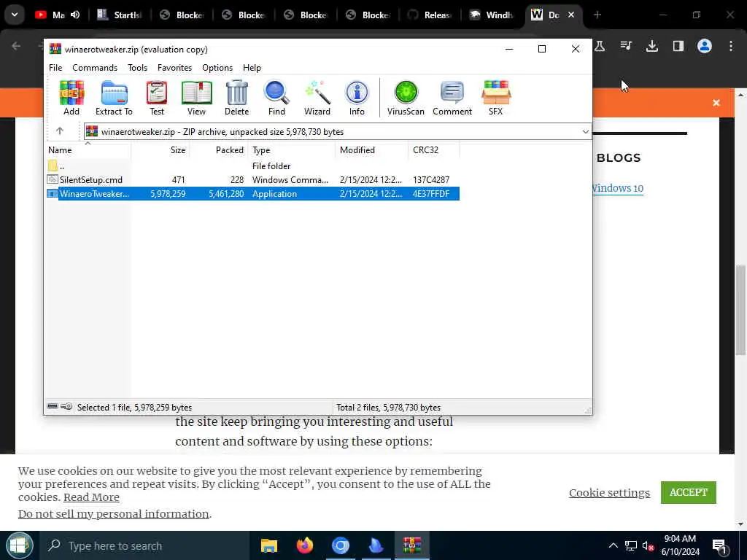Click the Find magnifier icon
Image resolution: width=747 pixels, height=560 pixels.
click(276, 98)
